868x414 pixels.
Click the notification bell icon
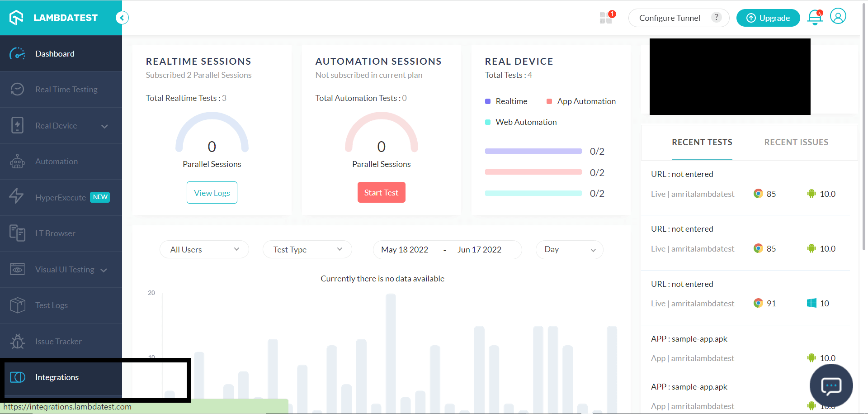[815, 18]
